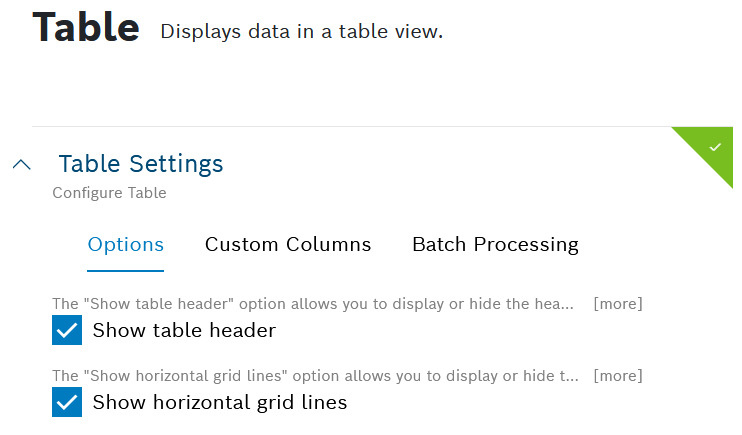The height and width of the screenshot is (435, 742).
Task: Click the green checkmark corner badge
Action: [x=714, y=147]
